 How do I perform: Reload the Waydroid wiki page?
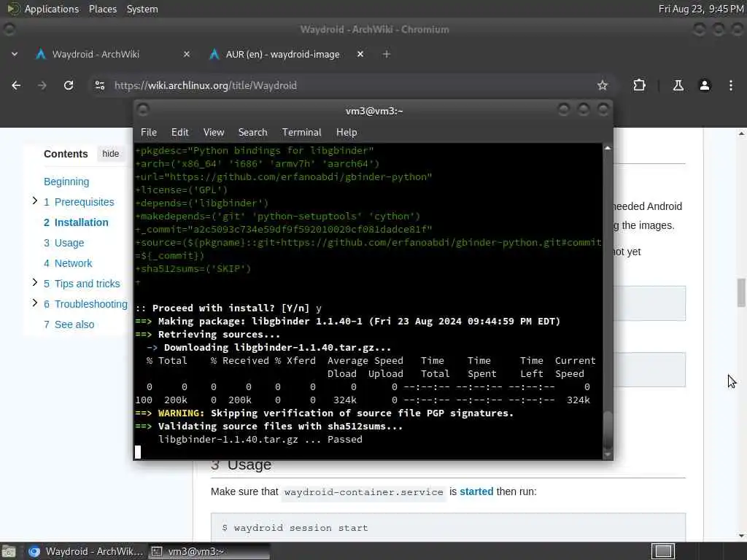69,86
